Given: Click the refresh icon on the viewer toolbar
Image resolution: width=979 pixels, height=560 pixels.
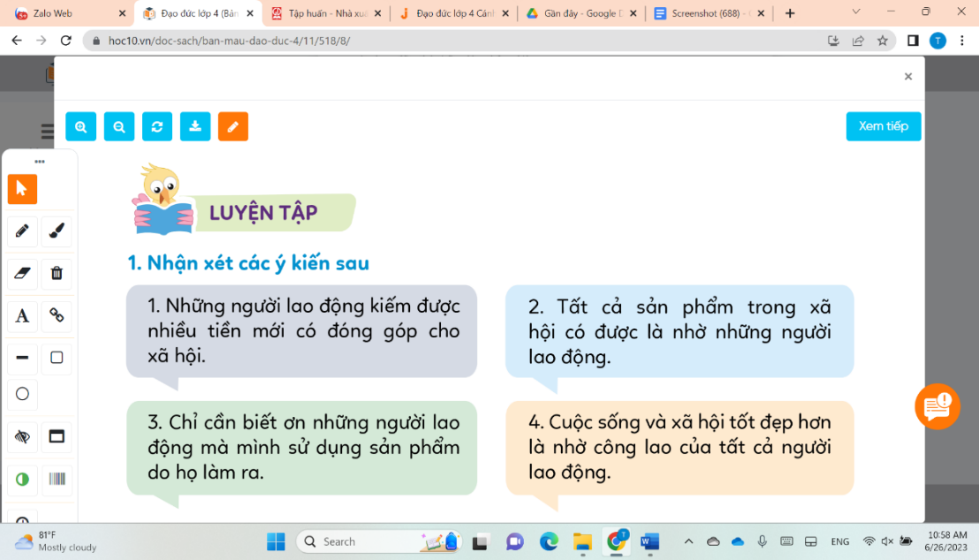Looking at the screenshot, I should point(156,126).
